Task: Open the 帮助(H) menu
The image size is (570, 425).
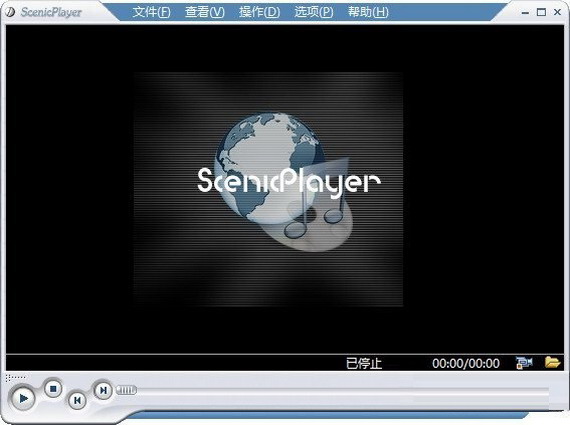Action: click(x=368, y=12)
